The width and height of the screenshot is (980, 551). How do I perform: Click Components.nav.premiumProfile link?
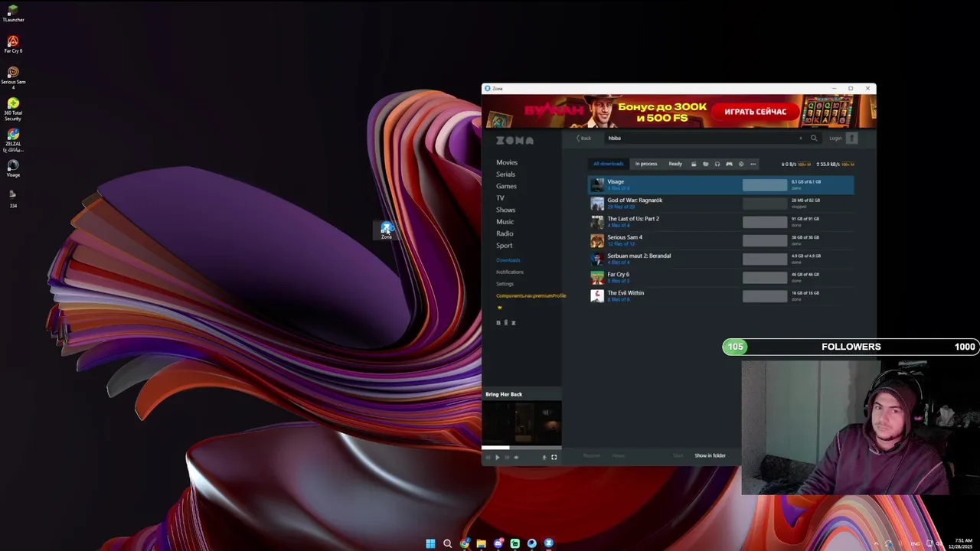(x=531, y=295)
